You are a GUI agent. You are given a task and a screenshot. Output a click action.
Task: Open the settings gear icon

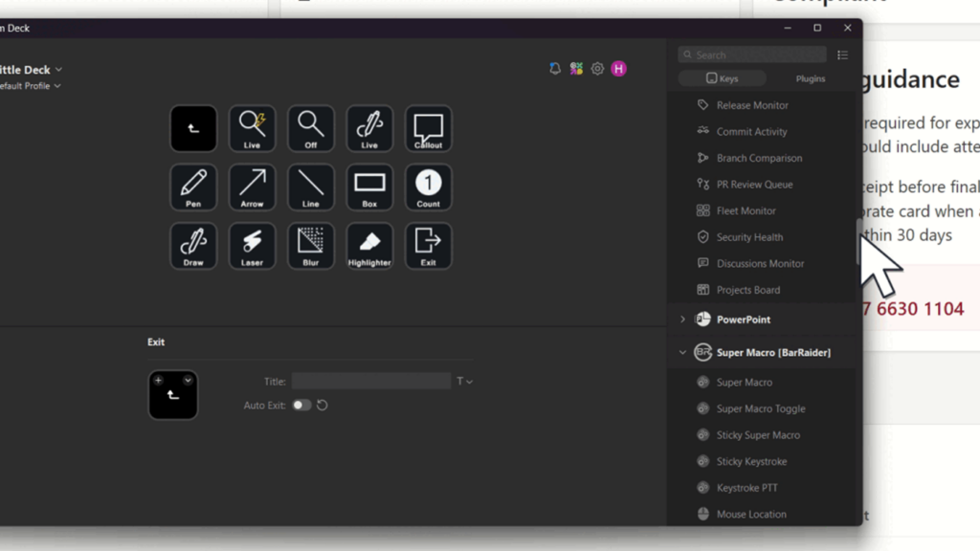click(597, 69)
